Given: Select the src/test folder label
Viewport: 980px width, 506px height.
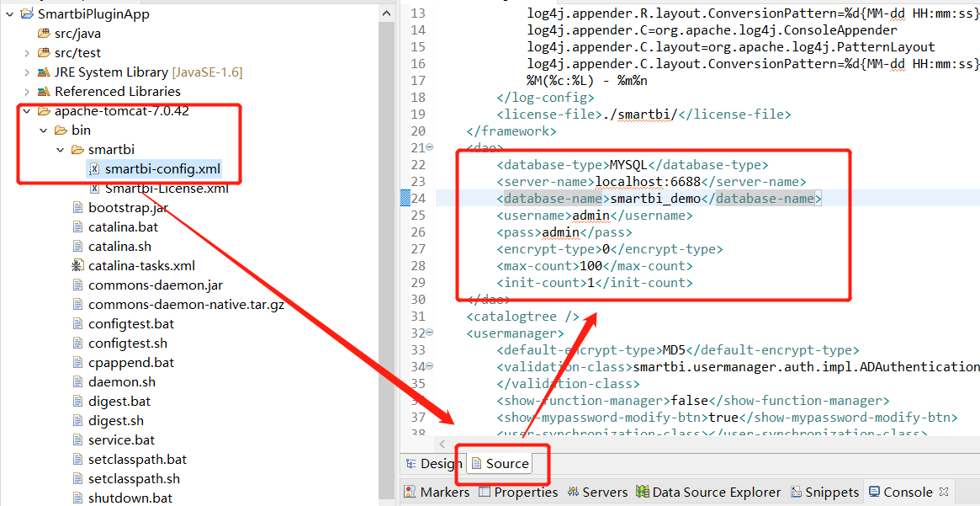Looking at the screenshot, I should click(x=77, y=52).
